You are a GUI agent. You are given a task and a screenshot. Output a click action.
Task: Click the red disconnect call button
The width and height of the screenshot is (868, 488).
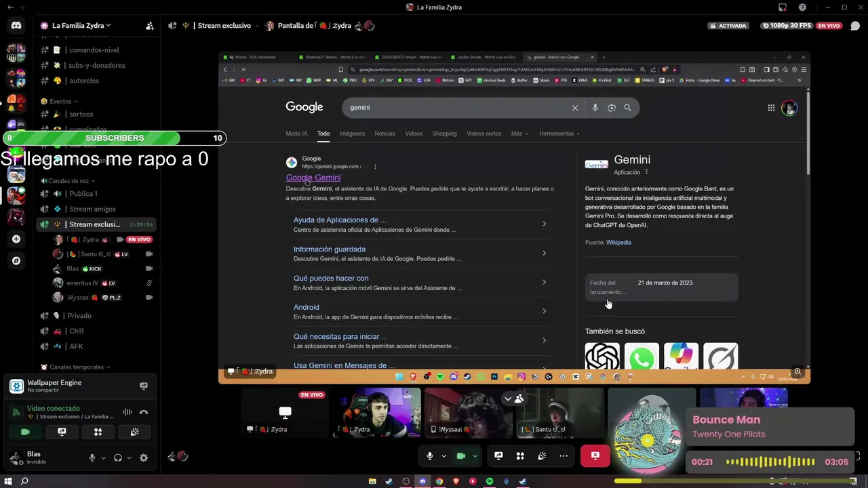point(595,456)
